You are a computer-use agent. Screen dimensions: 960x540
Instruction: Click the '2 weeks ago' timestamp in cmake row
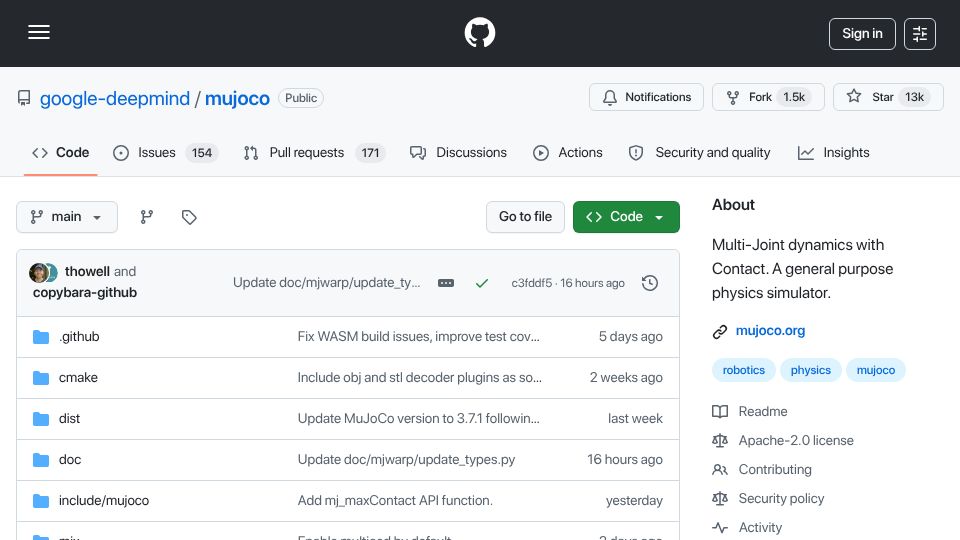tap(626, 378)
